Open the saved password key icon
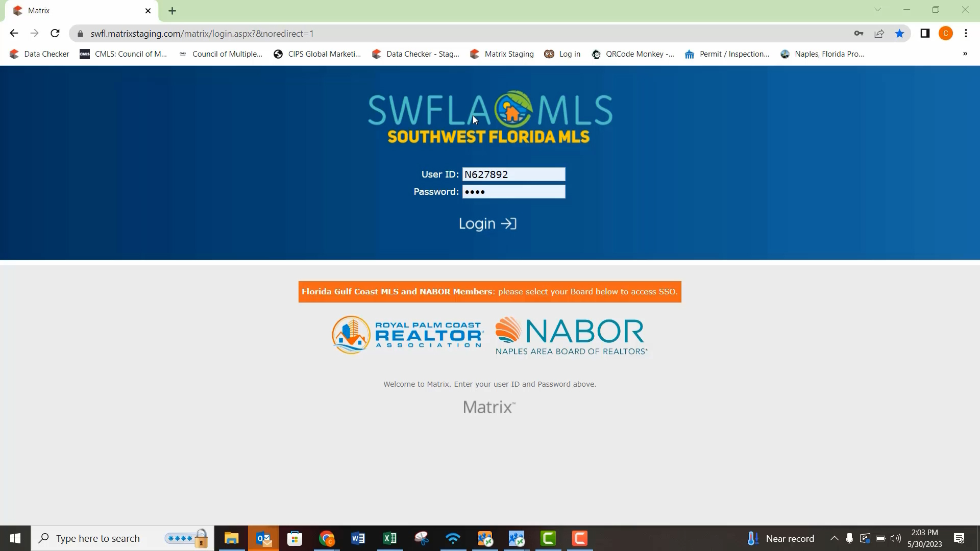 (x=859, y=34)
